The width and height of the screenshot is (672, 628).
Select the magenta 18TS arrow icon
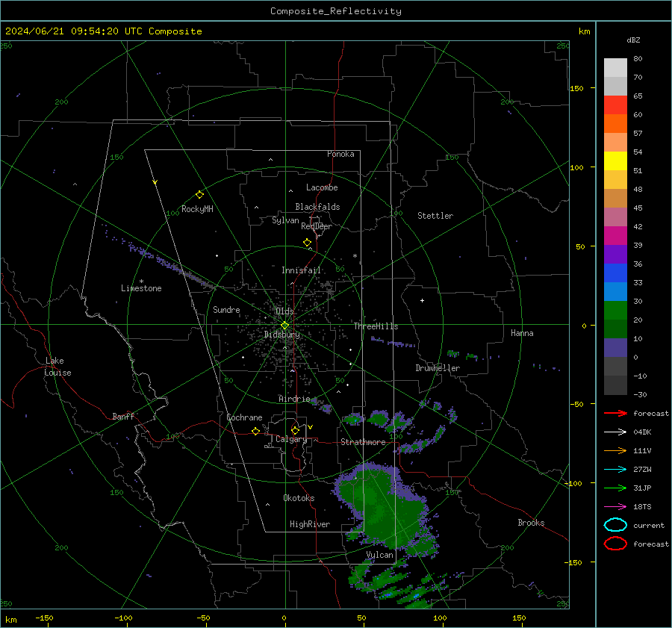[615, 507]
